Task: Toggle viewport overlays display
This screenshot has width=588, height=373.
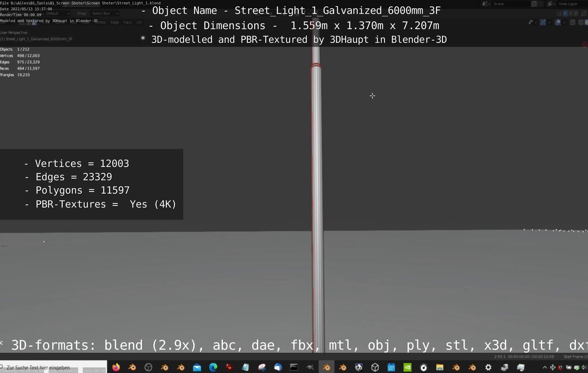Action: click(x=558, y=22)
